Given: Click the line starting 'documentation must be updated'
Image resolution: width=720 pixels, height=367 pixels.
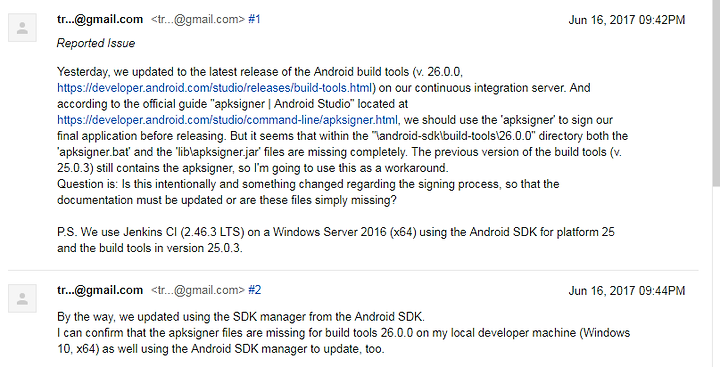Looking at the screenshot, I should 226,200.
